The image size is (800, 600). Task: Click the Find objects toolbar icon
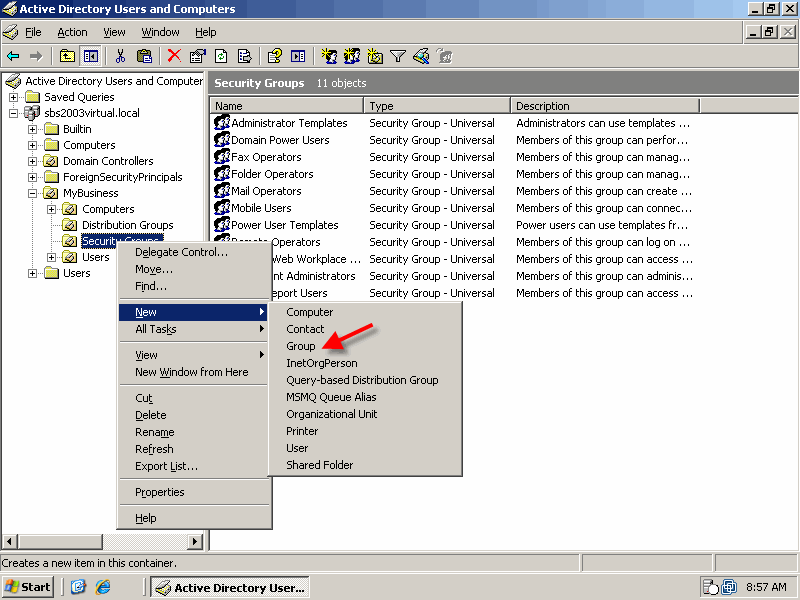click(421, 56)
